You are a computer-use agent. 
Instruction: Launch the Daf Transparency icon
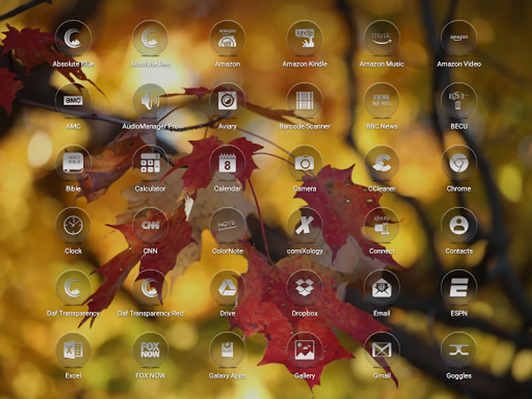pyautogui.click(x=73, y=288)
